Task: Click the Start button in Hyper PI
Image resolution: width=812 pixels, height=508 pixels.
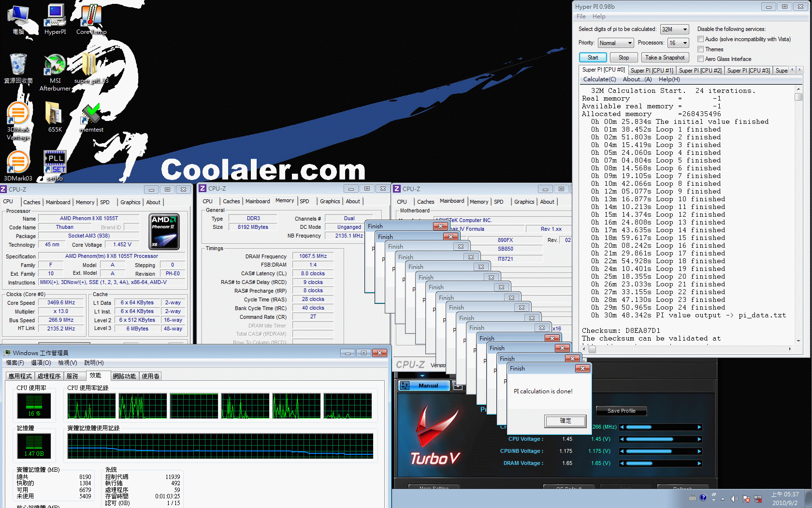Action: pyautogui.click(x=593, y=58)
